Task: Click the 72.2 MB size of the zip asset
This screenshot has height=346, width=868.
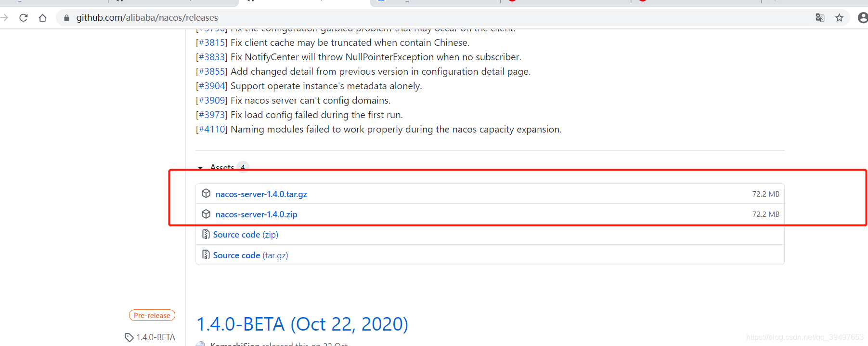Action: coord(765,214)
